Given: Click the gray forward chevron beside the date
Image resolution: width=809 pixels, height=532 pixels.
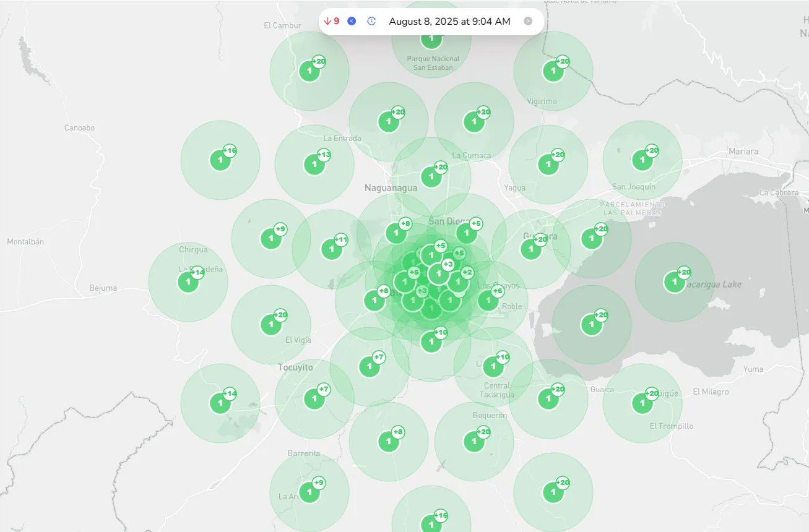Looking at the screenshot, I should tap(528, 20).
